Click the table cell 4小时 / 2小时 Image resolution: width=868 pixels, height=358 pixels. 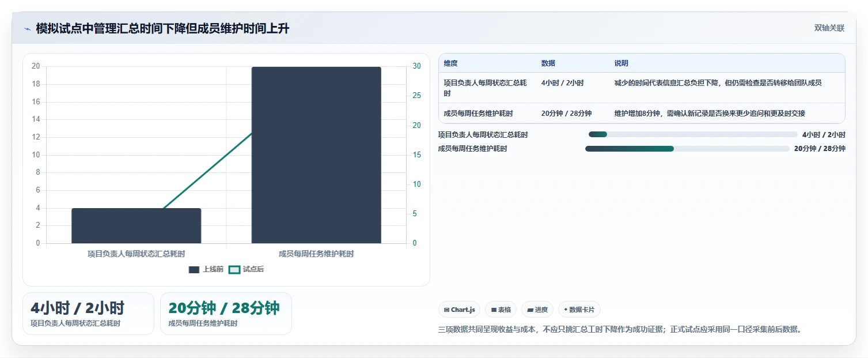click(562, 83)
